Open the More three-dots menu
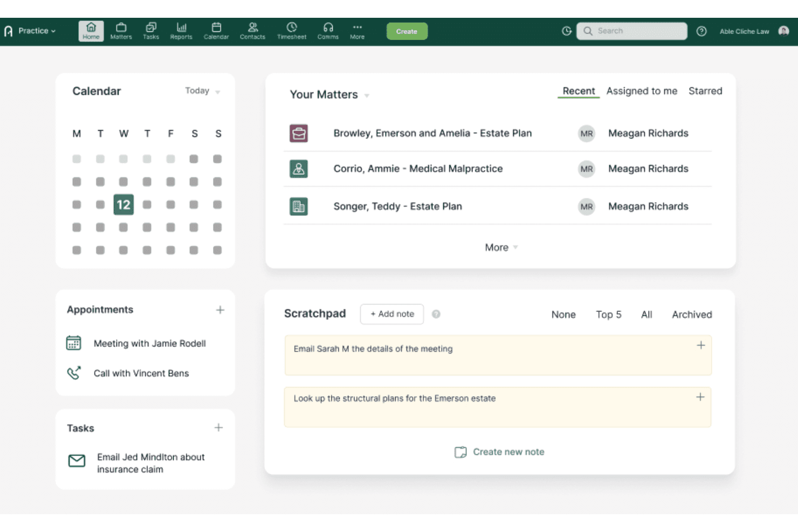This screenshot has width=798, height=532. click(357, 31)
